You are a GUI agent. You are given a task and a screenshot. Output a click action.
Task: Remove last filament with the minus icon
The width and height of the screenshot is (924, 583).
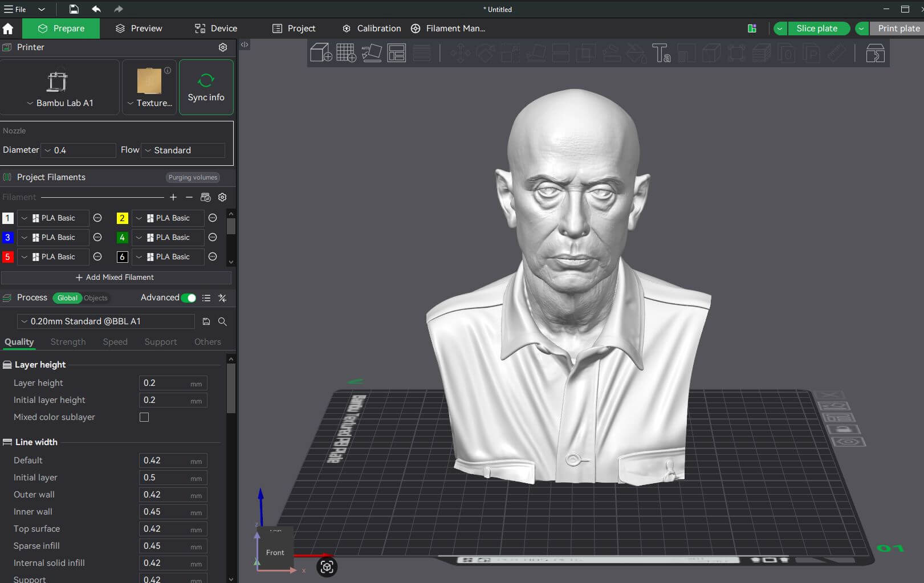coord(189,197)
